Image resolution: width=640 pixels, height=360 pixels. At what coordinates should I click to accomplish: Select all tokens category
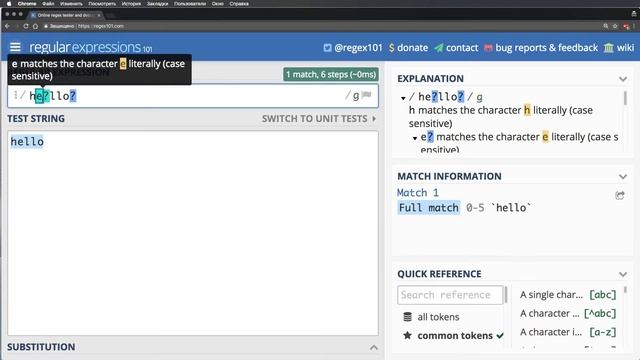438,317
